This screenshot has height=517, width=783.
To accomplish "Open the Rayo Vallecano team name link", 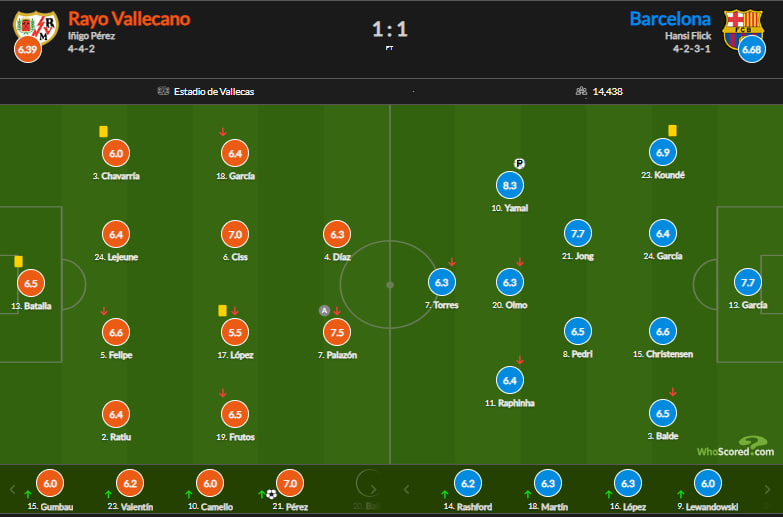I will [128, 19].
